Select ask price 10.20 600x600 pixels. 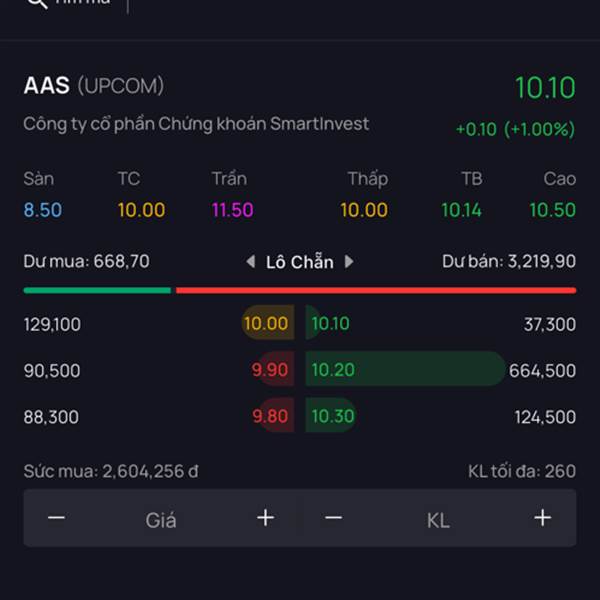tap(333, 370)
